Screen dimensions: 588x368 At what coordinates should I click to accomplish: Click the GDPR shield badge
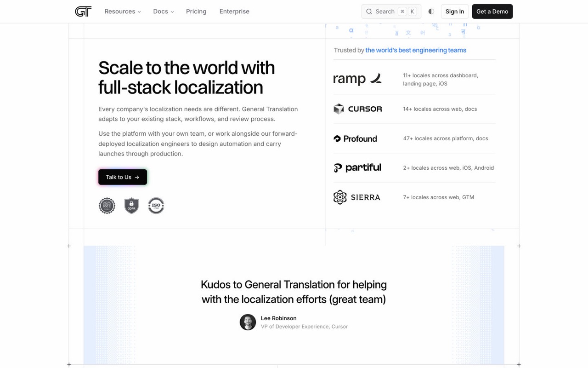pyautogui.click(x=132, y=206)
